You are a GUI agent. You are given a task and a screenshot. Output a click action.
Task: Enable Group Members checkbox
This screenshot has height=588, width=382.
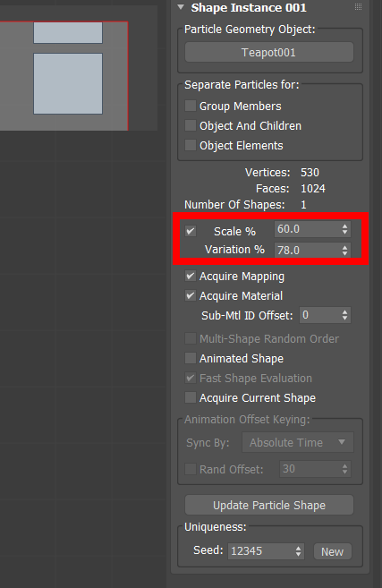click(x=191, y=106)
